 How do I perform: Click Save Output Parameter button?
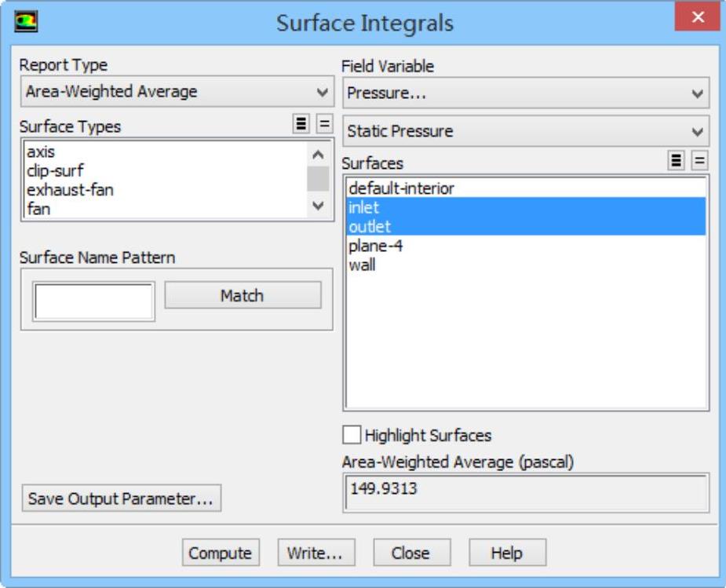[121, 499]
